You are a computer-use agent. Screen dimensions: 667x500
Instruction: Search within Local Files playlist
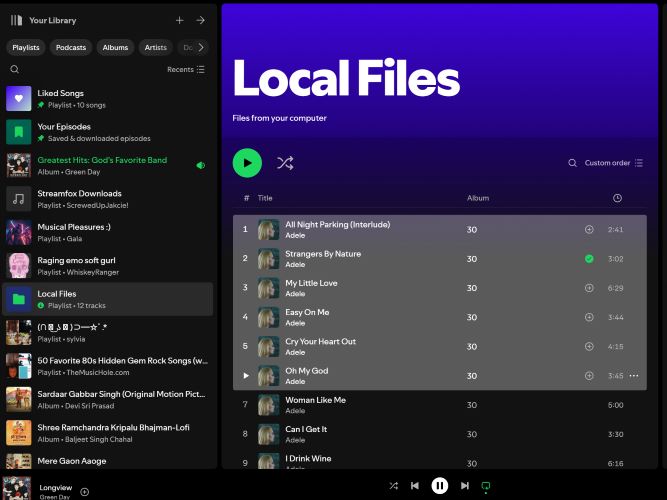click(573, 163)
